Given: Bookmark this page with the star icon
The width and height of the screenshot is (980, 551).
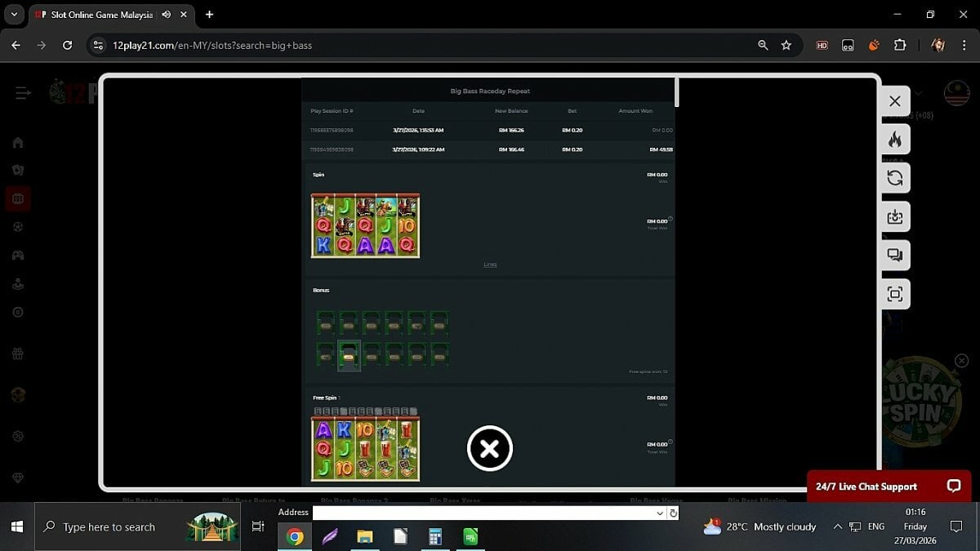Looking at the screenshot, I should [x=786, y=46].
